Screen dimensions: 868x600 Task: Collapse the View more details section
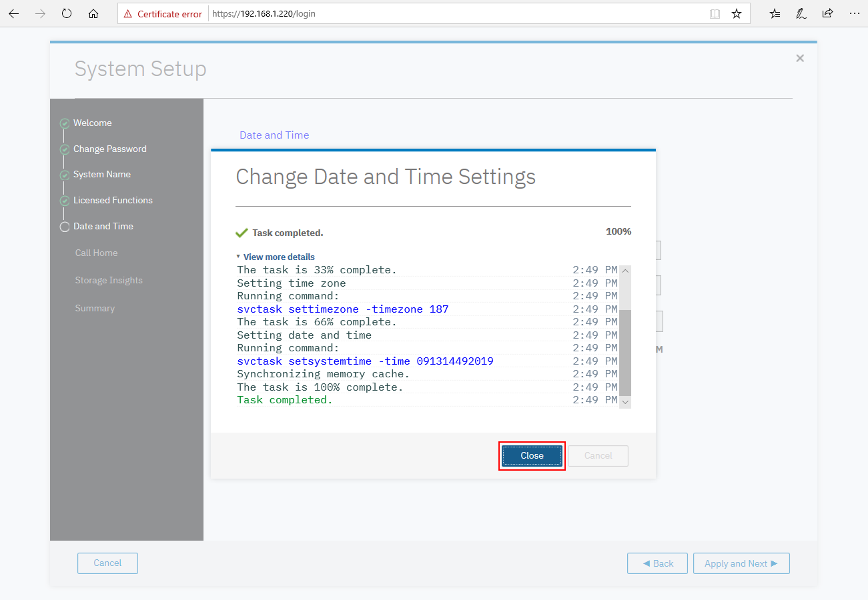275,257
